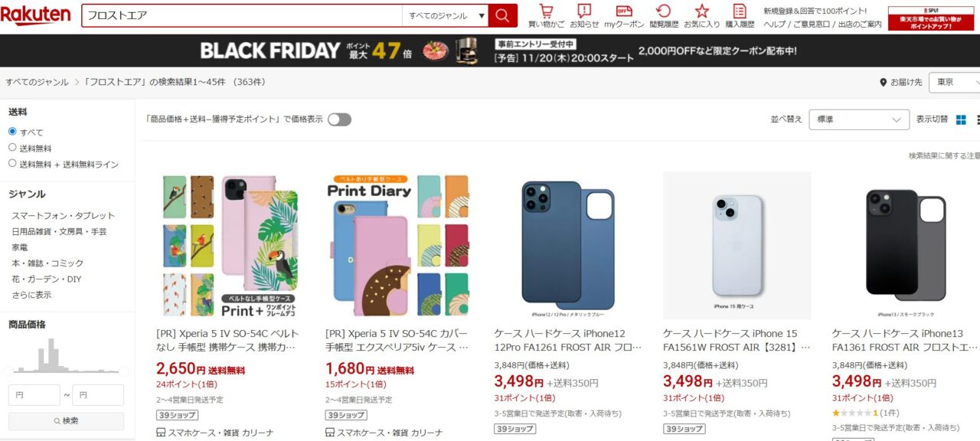Open the shopping cart (買い物かご) icon
Image resolution: width=980 pixels, height=441 pixels.
click(546, 15)
